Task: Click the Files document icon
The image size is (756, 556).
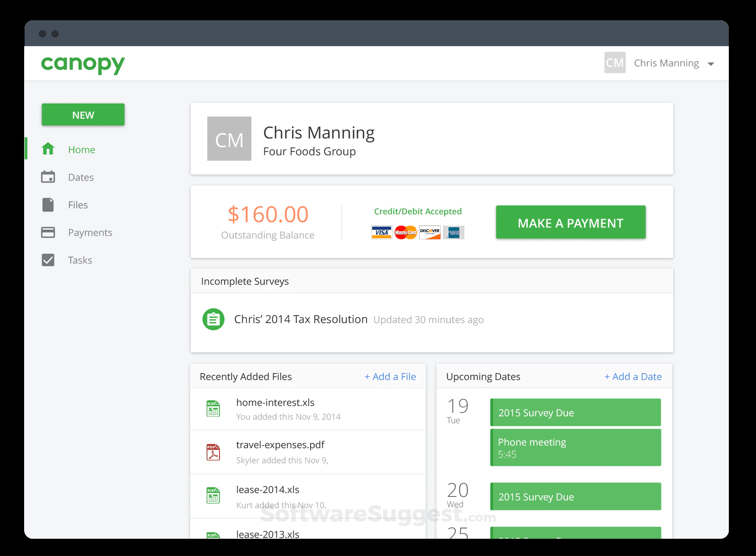Action: click(48, 204)
